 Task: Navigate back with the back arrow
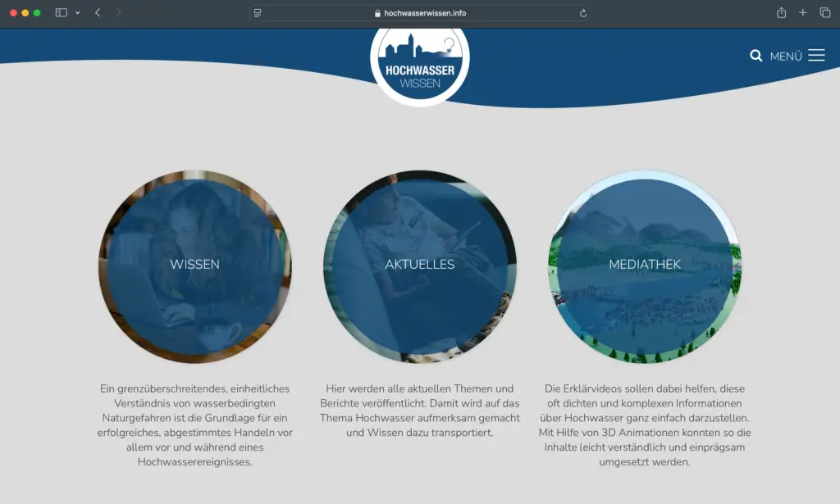pos(97,13)
